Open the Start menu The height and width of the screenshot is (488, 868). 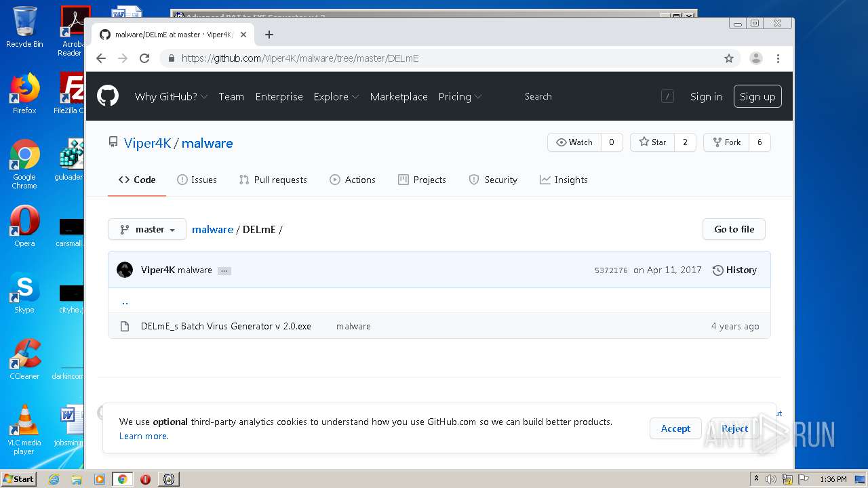(x=19, y=479)
